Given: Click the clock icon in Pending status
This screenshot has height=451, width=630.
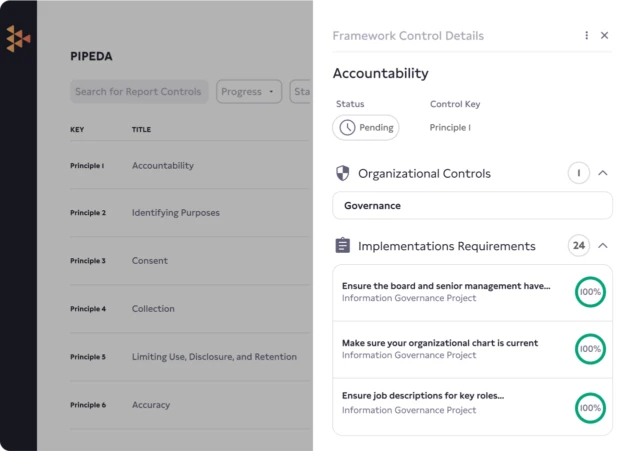Looking at the screenshot, I should 347,128.
